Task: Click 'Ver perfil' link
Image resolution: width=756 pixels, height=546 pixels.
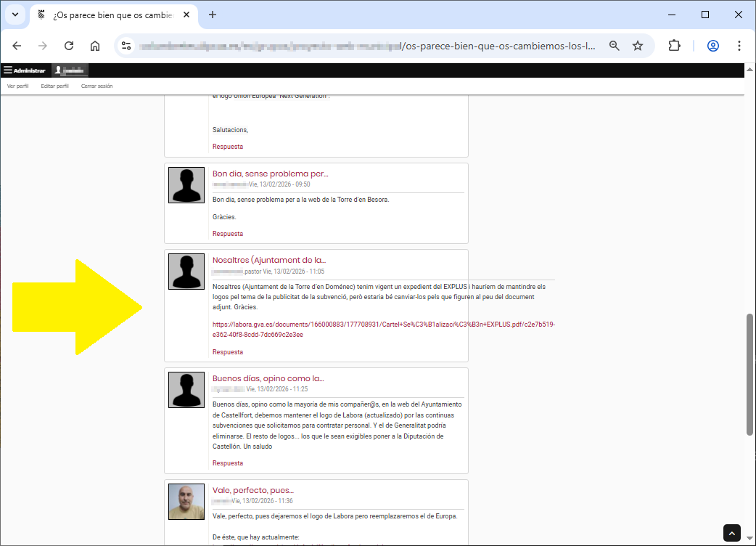Action: pyautogui.click(x=18, y=86)
